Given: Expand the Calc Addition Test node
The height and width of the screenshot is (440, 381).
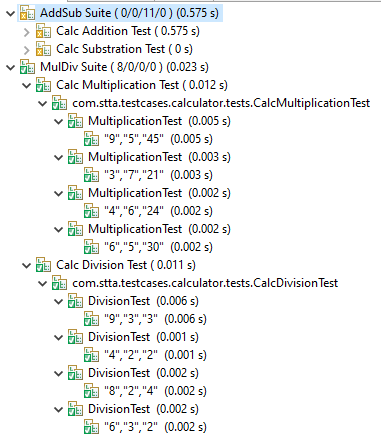Looking at the screenshot, I should pyautogui.click(x=27, y=32).
